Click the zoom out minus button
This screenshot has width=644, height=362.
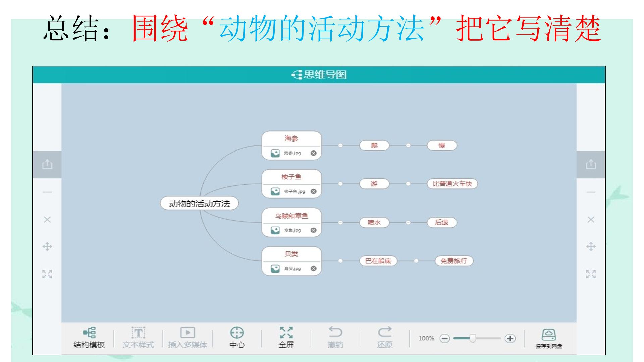pos(444,339)
